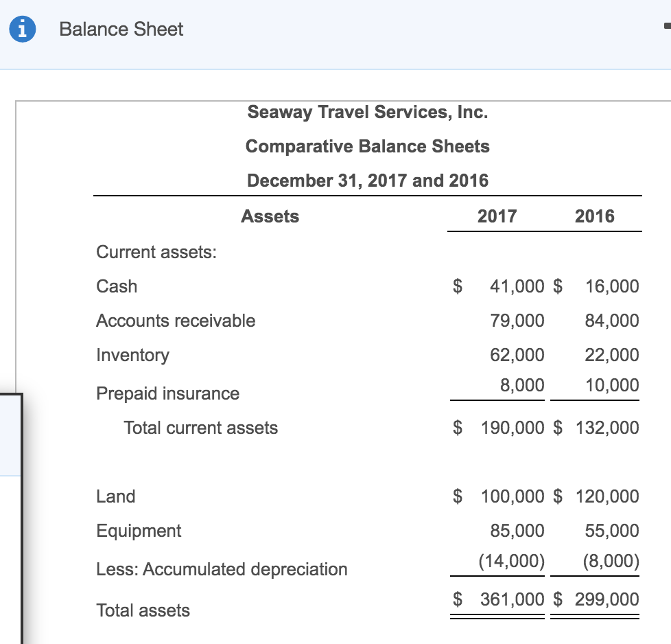The width and height of the screenshot is (671, 644).
Task: Click the Accounts receivable line item
Action: [x=176, y=321]
